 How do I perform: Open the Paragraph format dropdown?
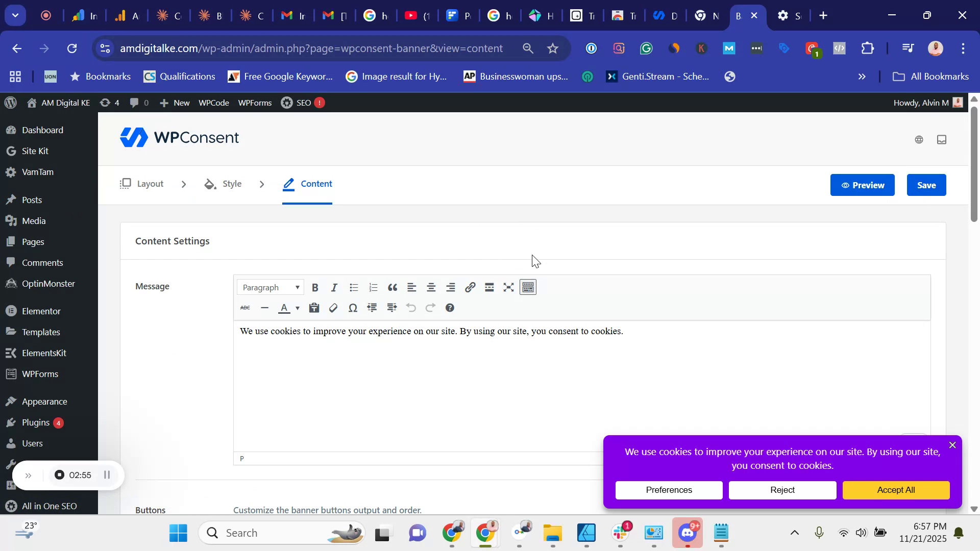(x=270, y=287)
